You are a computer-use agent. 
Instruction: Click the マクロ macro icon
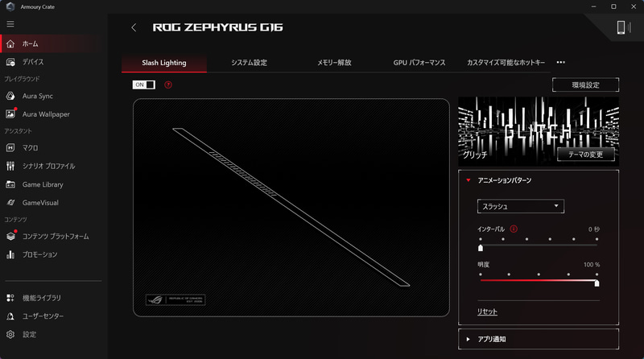coord(10,148)
